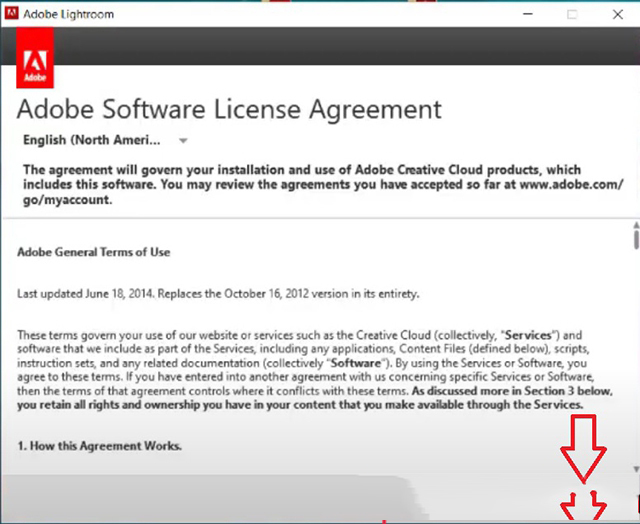Click the Adobe Lightroom title bar icon

click(x=11, y=13)
